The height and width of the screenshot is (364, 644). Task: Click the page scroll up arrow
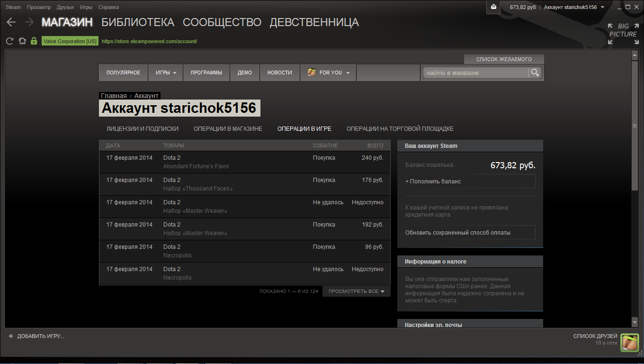tap(635, 55)
